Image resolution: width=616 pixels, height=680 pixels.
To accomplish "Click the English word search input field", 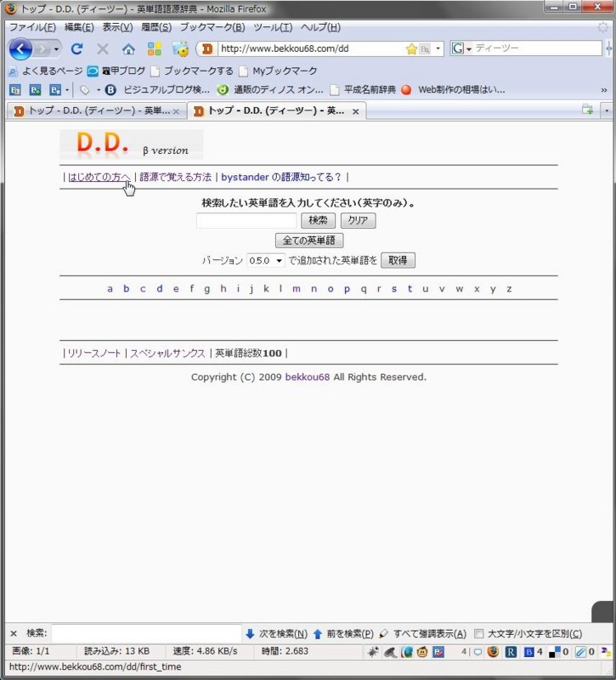I will click(246, 220).
